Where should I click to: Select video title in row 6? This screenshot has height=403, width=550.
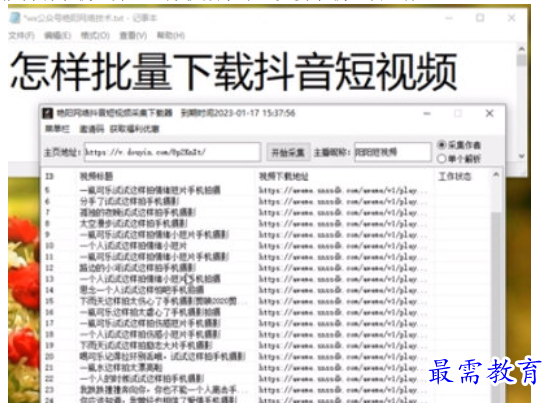(x=129, y=201)
